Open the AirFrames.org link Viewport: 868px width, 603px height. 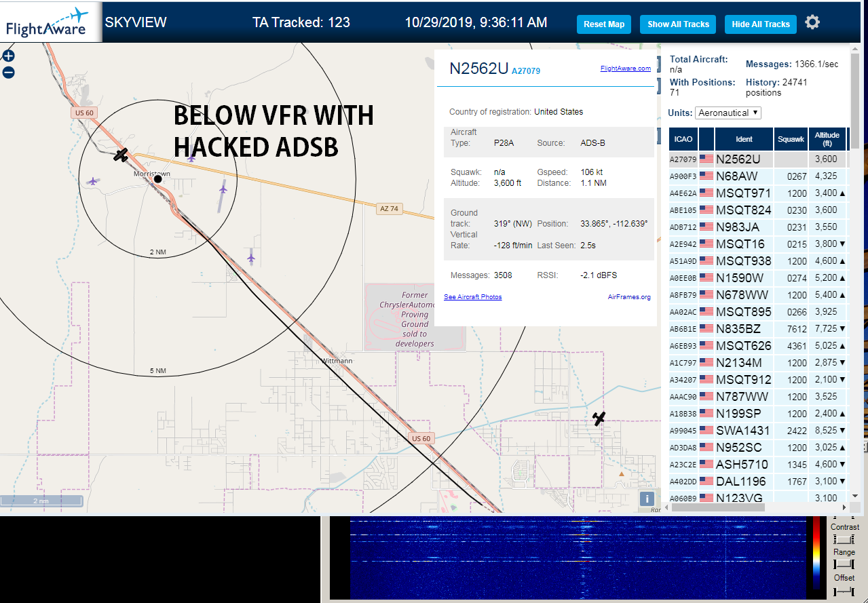629,297
